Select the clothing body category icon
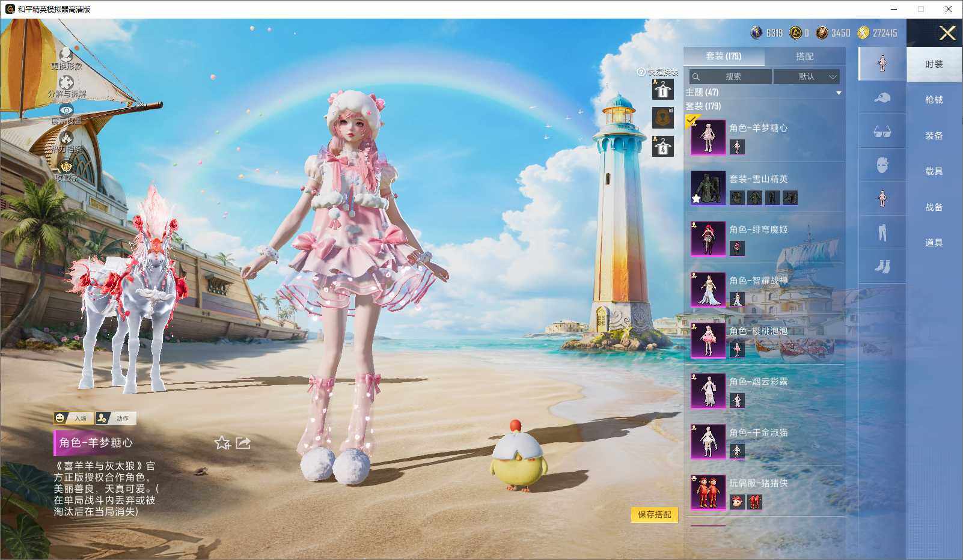Image resolution: width=963 pixels, height=560 pixels. [x=882, y=198]
